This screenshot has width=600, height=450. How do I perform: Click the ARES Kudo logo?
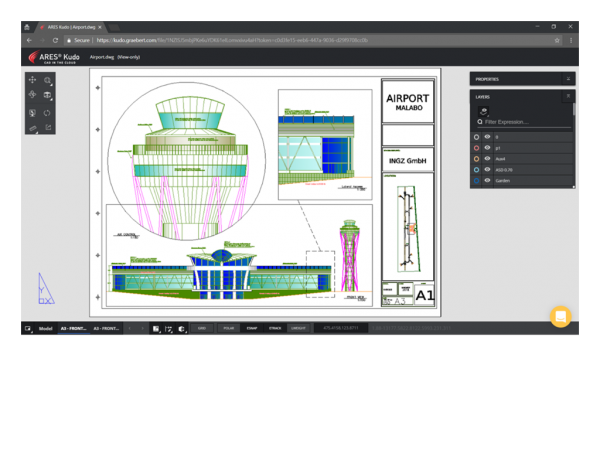57,57
